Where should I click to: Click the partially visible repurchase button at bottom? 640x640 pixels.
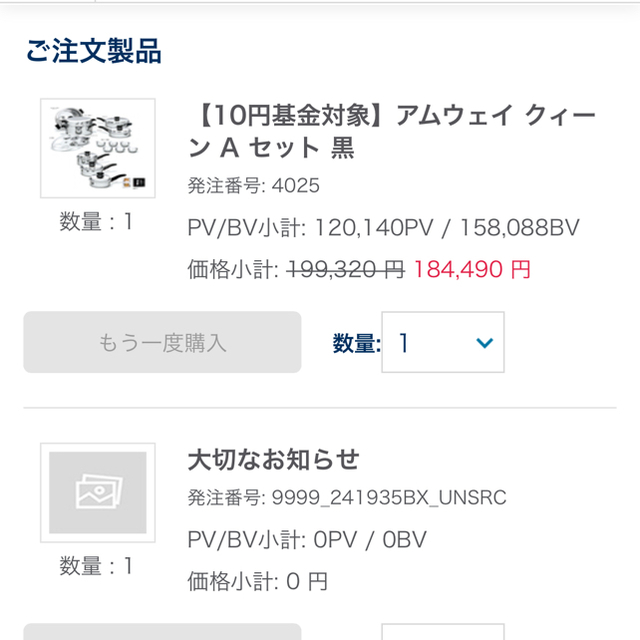162,632
